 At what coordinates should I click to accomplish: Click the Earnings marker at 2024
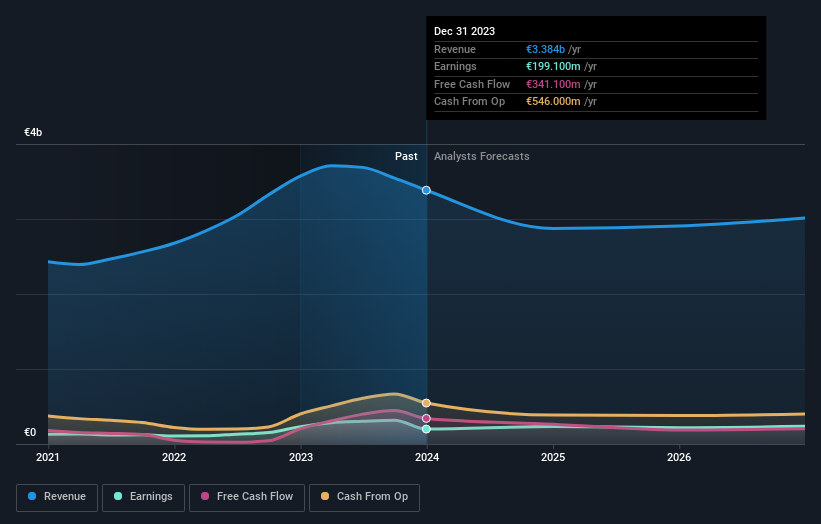426,429
